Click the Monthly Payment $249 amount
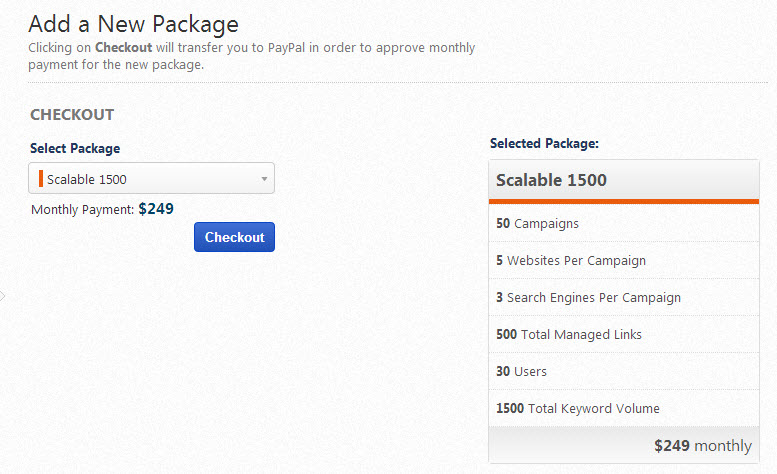The width and height of the screenshot is (777, 474). coord(156,209)
